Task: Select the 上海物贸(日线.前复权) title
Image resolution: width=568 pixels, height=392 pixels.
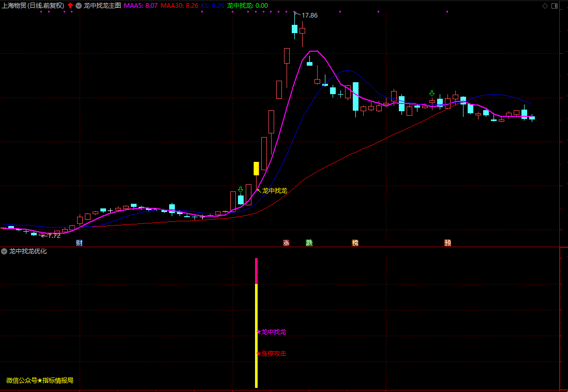Action: pos(33,6)
